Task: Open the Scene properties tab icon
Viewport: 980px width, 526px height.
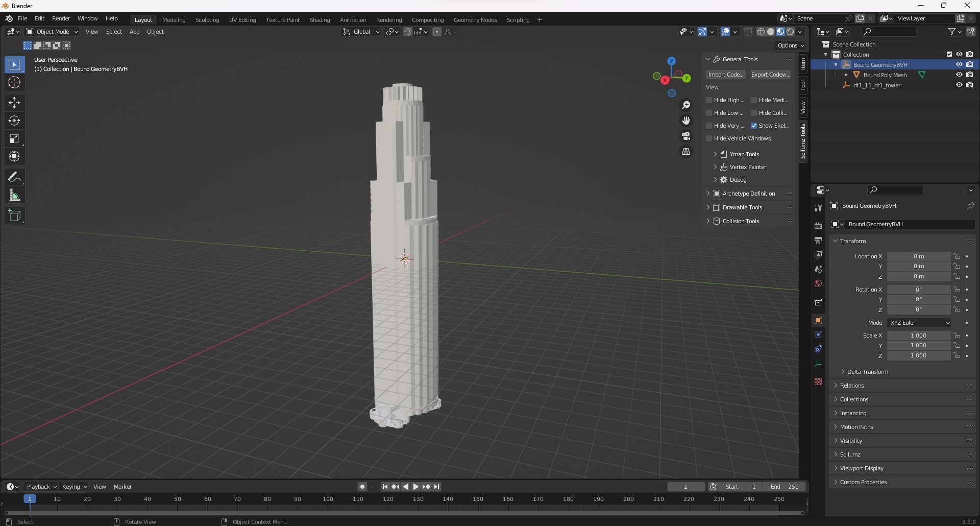Action: click(818, 269)
